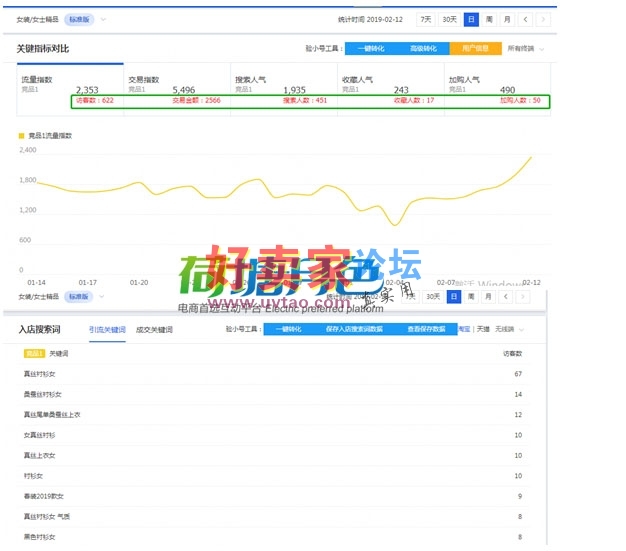Viewport: 626px width, 551px height.
Task: Open 查看保存数据 to view saved data
Action: [x=425, y=329]
